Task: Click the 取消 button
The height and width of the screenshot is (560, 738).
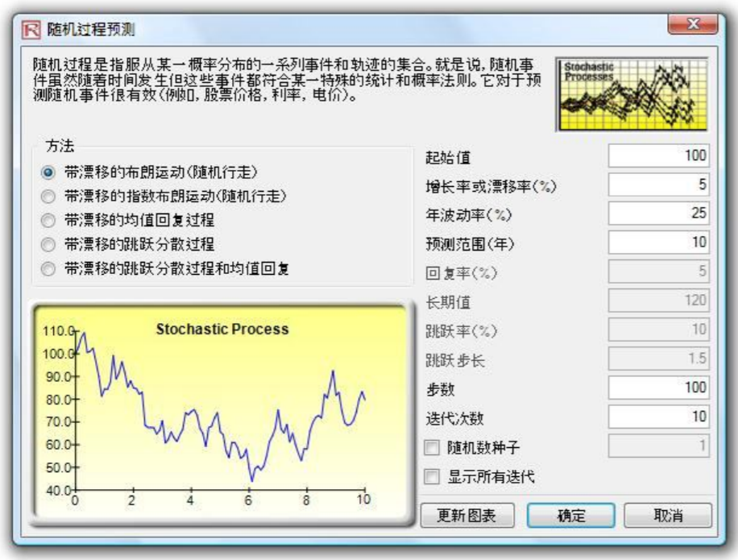Action: pos(668,516)
